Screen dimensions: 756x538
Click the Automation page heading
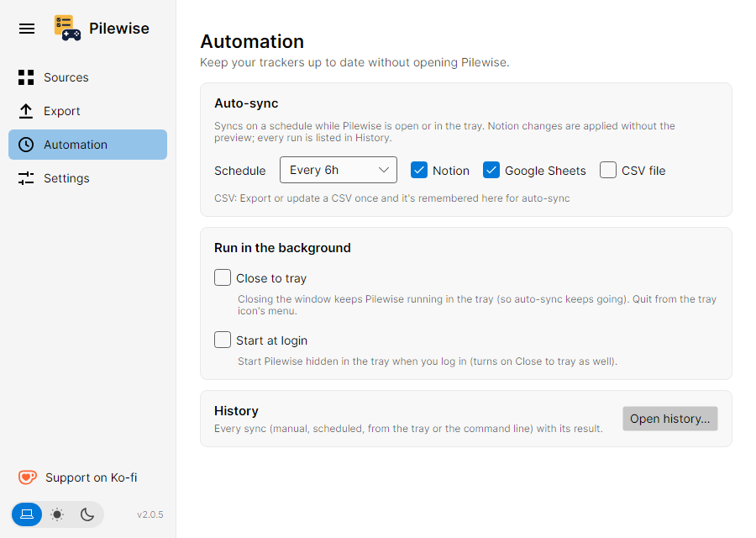tap(252, 41)
